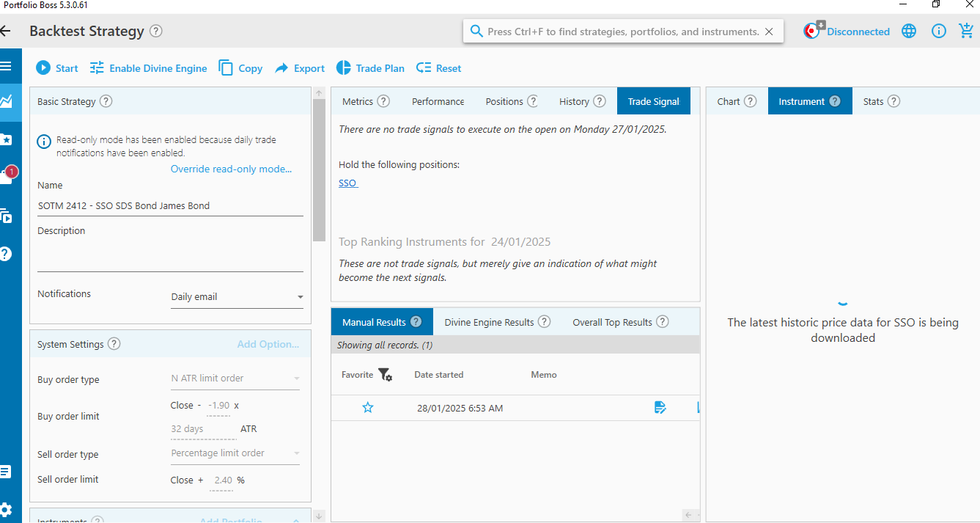Click the Start play icon

click(43, 68)
